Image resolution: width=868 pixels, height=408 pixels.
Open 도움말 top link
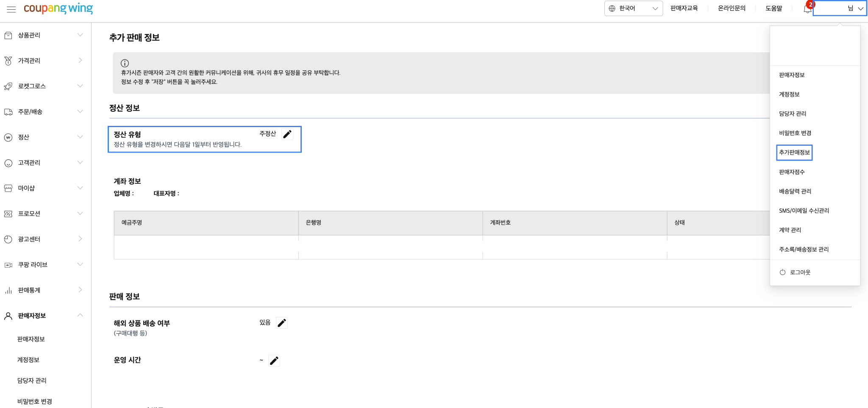(x=774, y=8)
